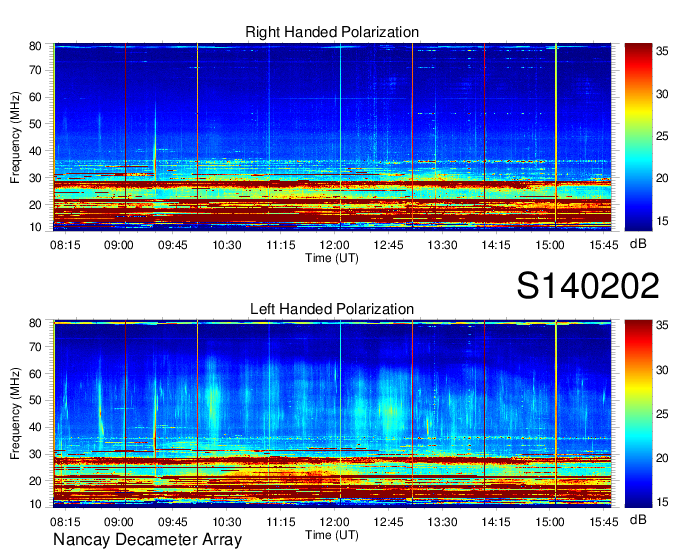Screen dimensions: 680x552
Task: Click the Left Handed plot colorbar
Action: pos(638,414)
